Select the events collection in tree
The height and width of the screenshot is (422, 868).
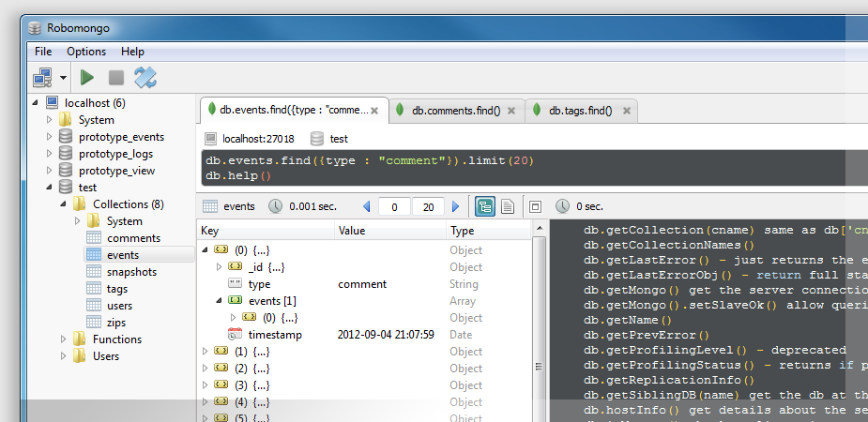pyautogui.click(x=122, y=255)
